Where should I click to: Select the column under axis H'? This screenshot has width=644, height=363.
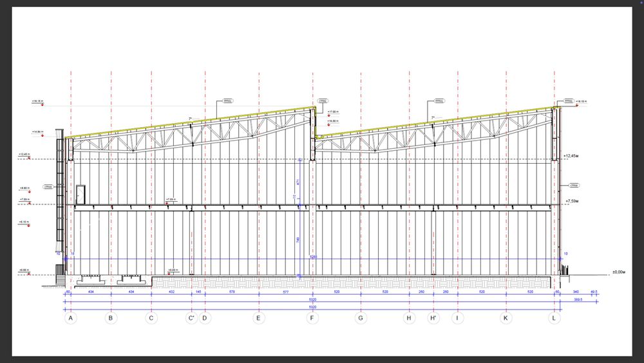point(433,243)
